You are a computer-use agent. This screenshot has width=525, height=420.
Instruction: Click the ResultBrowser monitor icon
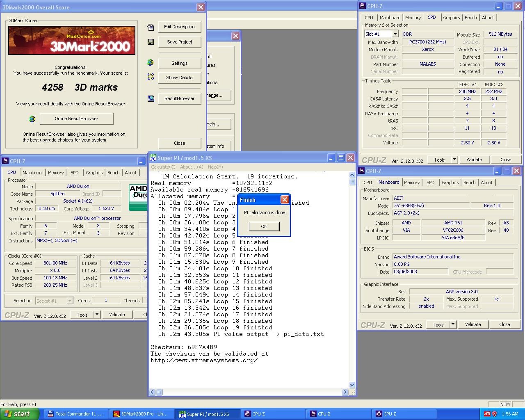[x=151, y=98]
